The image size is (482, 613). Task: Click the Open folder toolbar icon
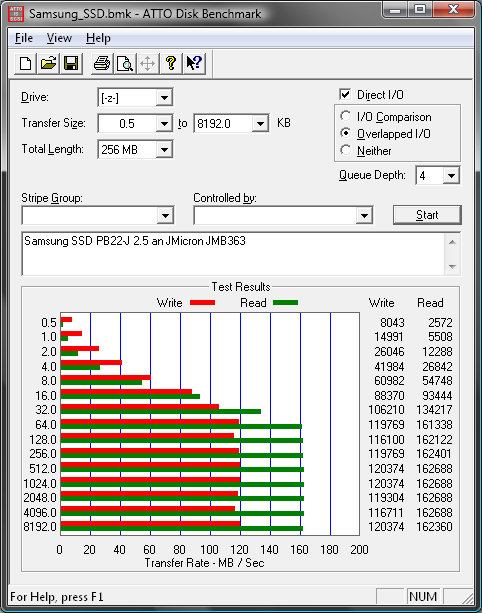coord(48,63)
